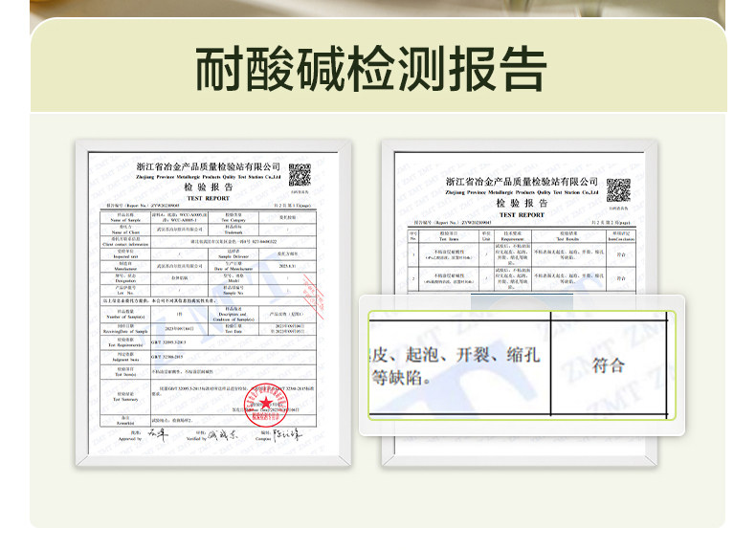Click the Approved by signature on left report
Screen dimensions: 756x550
pos(158,434)
